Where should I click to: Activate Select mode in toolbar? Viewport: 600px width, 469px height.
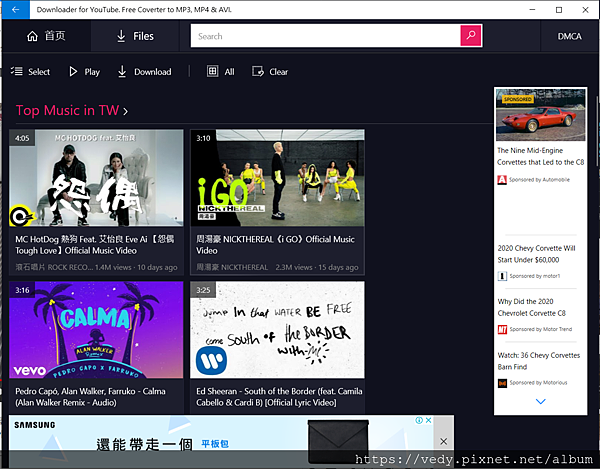(30, 72)
